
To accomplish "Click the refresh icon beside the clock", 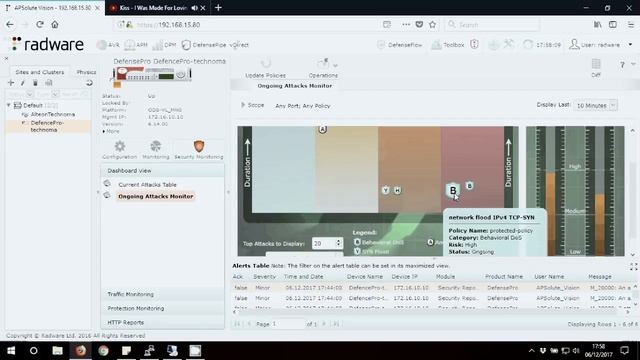I will pyautogui.click(x=528, y=44).
